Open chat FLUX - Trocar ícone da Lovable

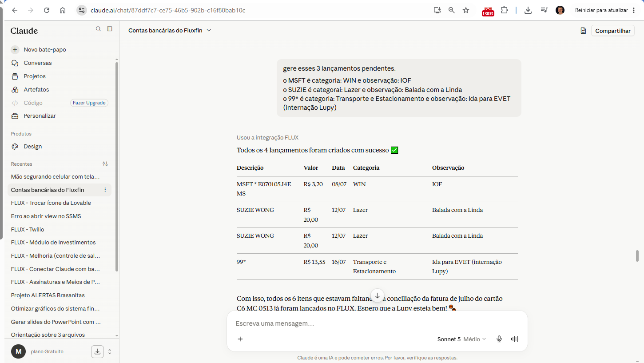pyautogui.click(x=51, y=203)
